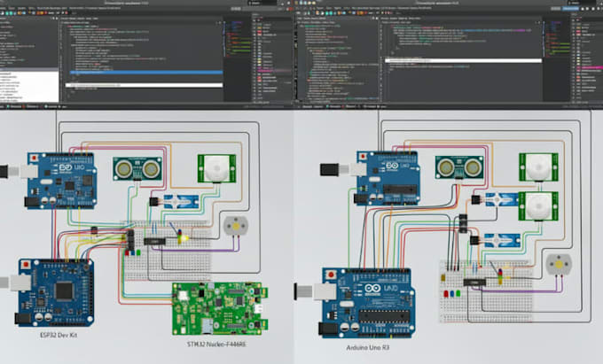Click the yellow LED on right breadboard's left edge
603x364 pixels.
[x=443, y=277]
